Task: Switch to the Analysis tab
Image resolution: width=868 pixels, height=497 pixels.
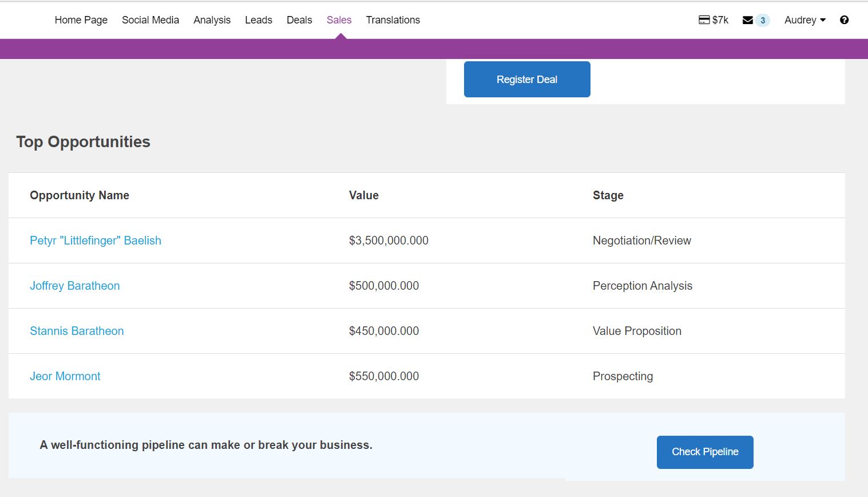Action: [x=212, y=19]
